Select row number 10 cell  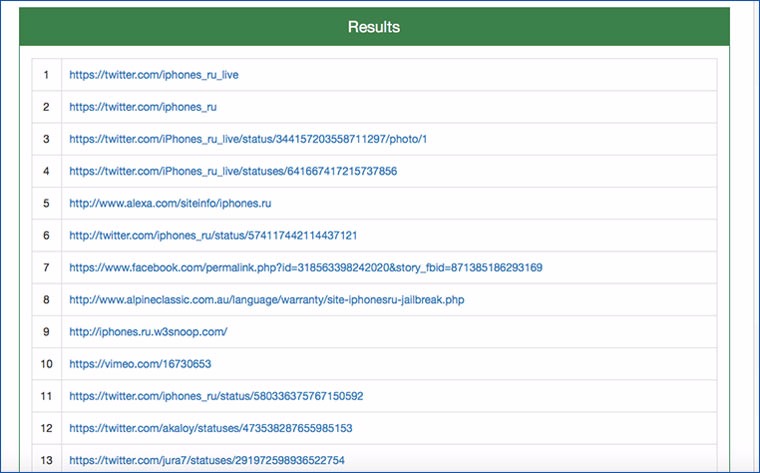pos(47,364)
